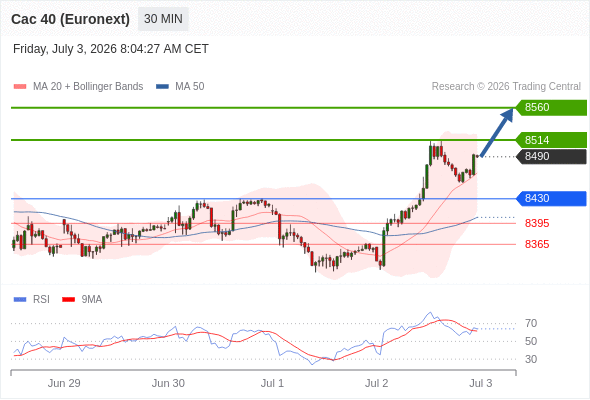The width and height of the screenshot is (590, 400).
Task: Click the Research © 2026 Trading Central credit
Action: 506,87
